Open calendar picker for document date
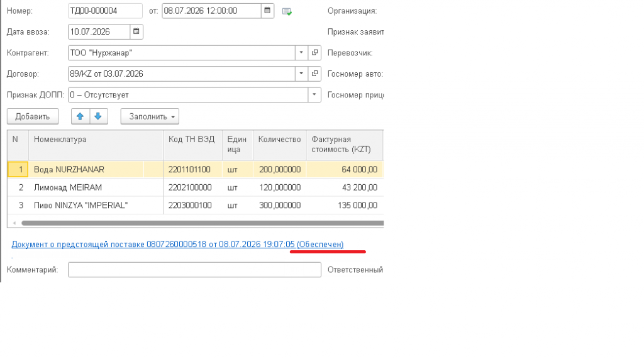 (x=267, y=11)
